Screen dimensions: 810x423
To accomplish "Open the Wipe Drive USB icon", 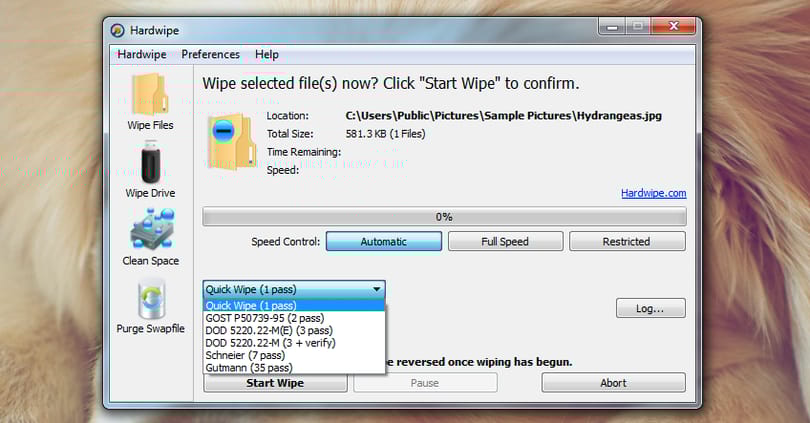I will click(151, 162).
